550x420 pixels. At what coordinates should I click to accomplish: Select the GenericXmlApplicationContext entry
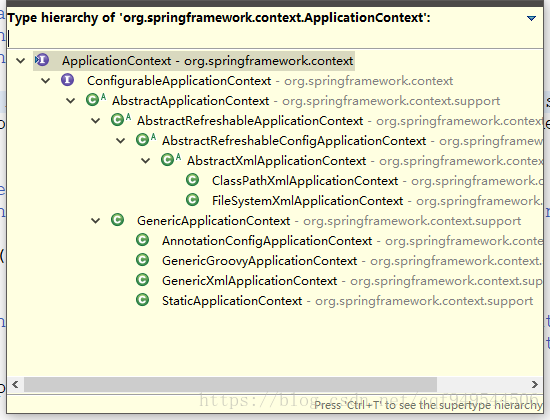352,281
